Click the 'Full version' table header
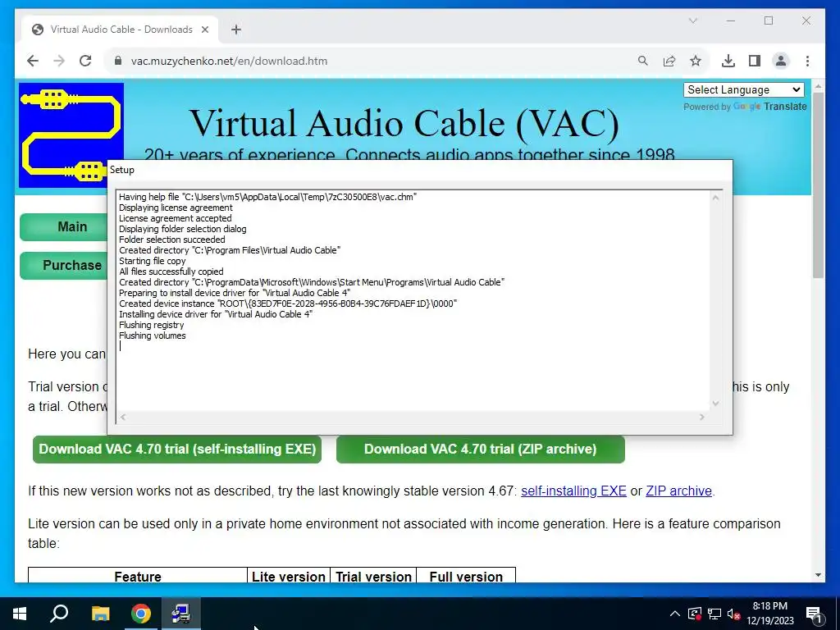 [466, 576]
